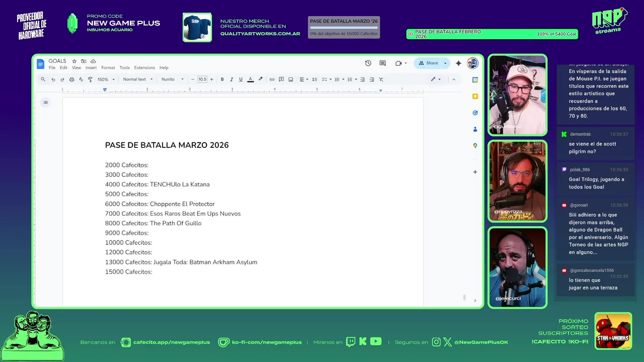Viewport: 644px width, 362px height.
Task: Open the Google account avatar
Action: point(472,63)
